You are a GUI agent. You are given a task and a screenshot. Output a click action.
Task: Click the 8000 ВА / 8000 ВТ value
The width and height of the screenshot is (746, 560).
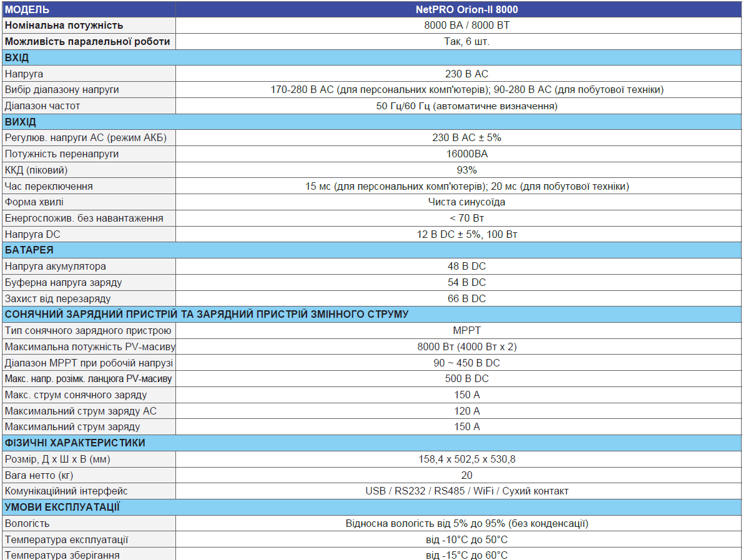(466, 26)
